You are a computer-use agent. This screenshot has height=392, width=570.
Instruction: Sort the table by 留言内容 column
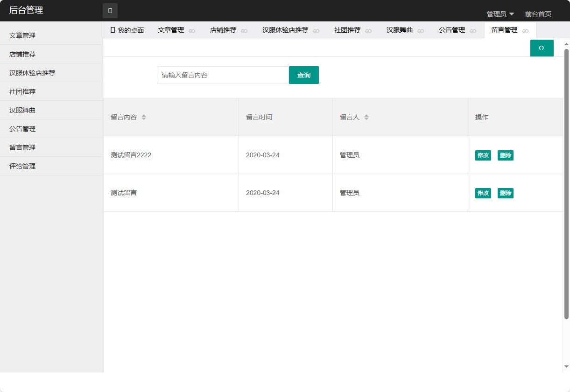pos(143,117)
